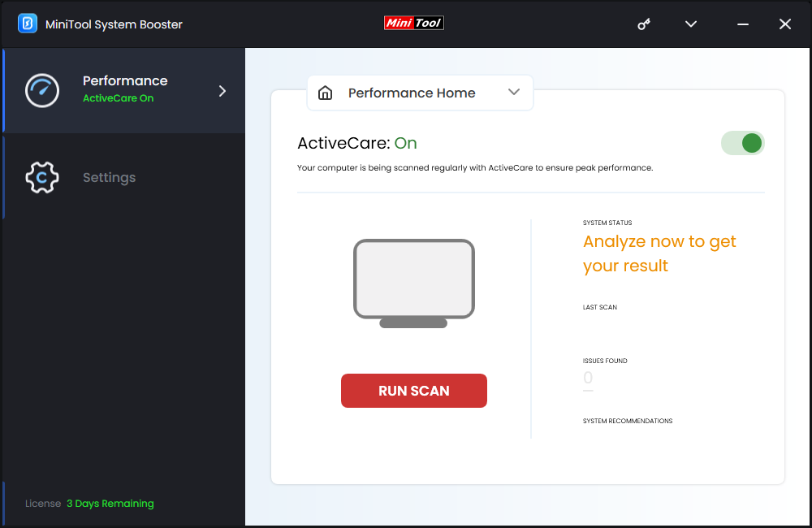Switch to the Settings section
This screenshot has width=812, height=528.
109,177
